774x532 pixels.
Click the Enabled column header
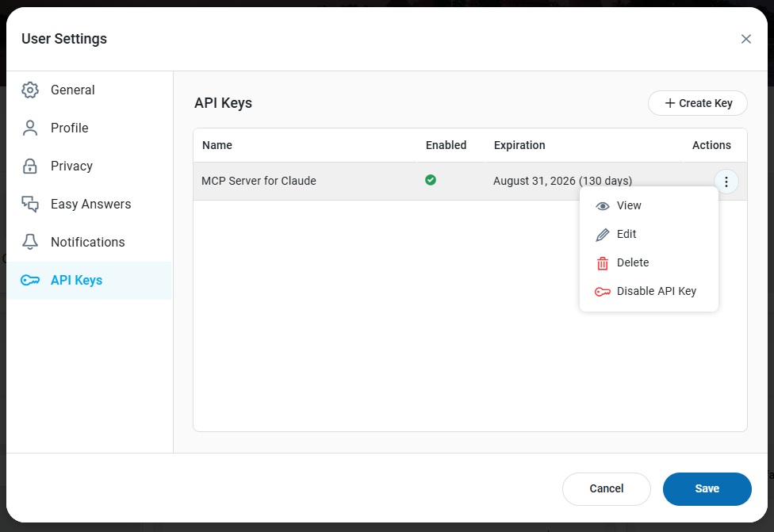pos(446,145)
